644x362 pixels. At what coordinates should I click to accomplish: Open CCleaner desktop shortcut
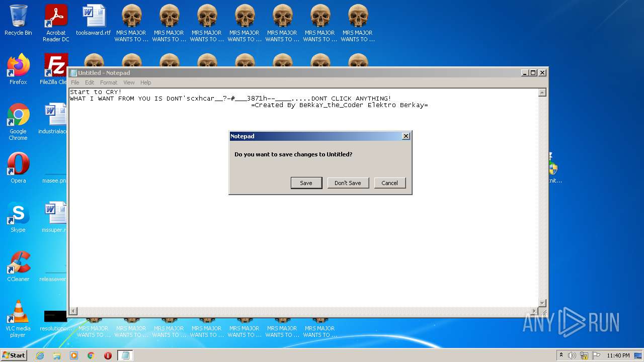[x=18, y=266]
